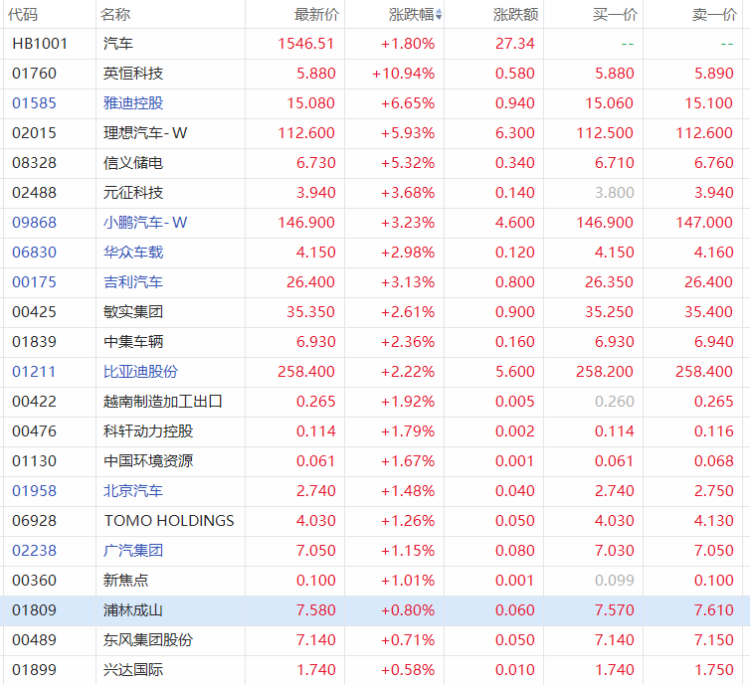Click the 代码 column header
Image resolution: width=750 pixels, height=685 pixels.
click(22, 15)
